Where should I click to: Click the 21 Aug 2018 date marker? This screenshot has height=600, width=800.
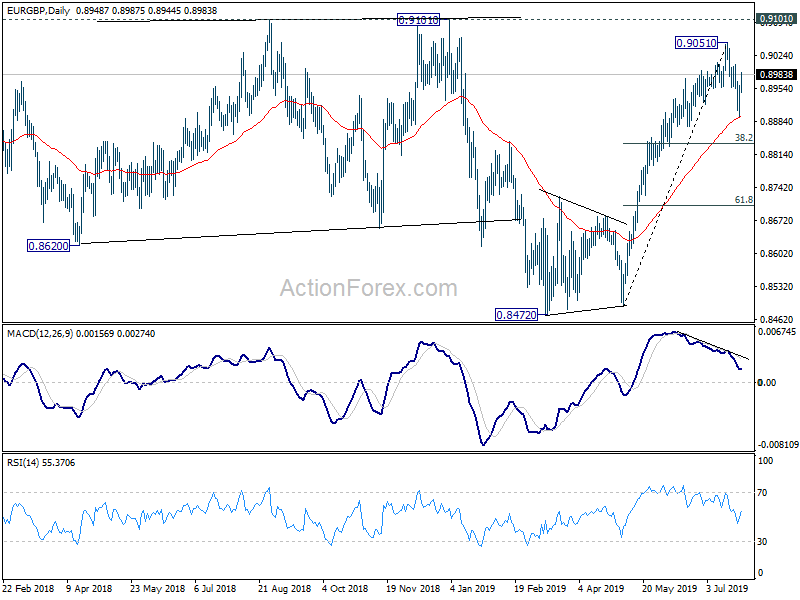pyautogui.click(x=284, y=588)
